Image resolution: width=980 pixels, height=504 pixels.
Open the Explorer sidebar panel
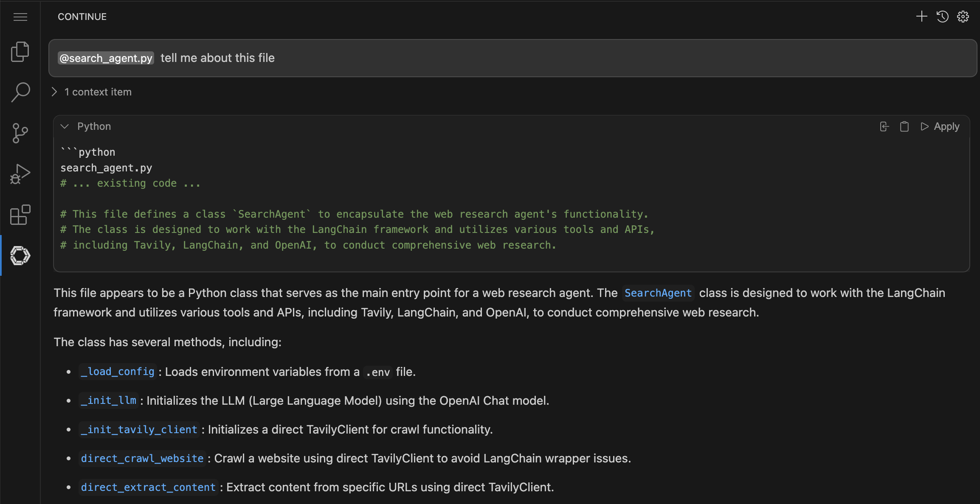coord(20,51)
